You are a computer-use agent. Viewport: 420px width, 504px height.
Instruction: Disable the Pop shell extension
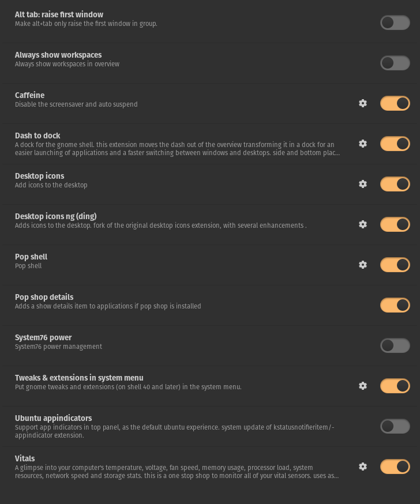395,265
